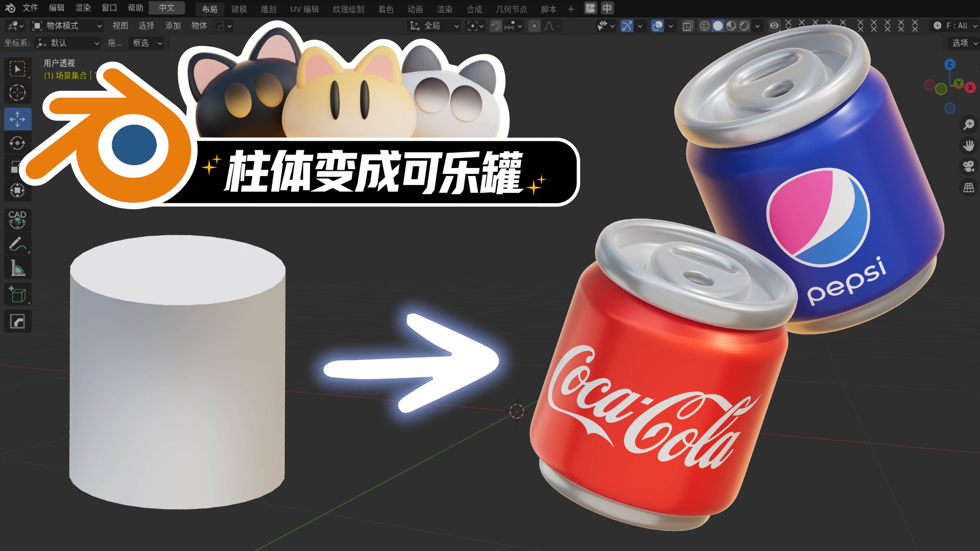Toggle snapping with the magnet icon
The height and width of the screenshot is (551, 980).
pyautogui.click(x=496, y=26)
